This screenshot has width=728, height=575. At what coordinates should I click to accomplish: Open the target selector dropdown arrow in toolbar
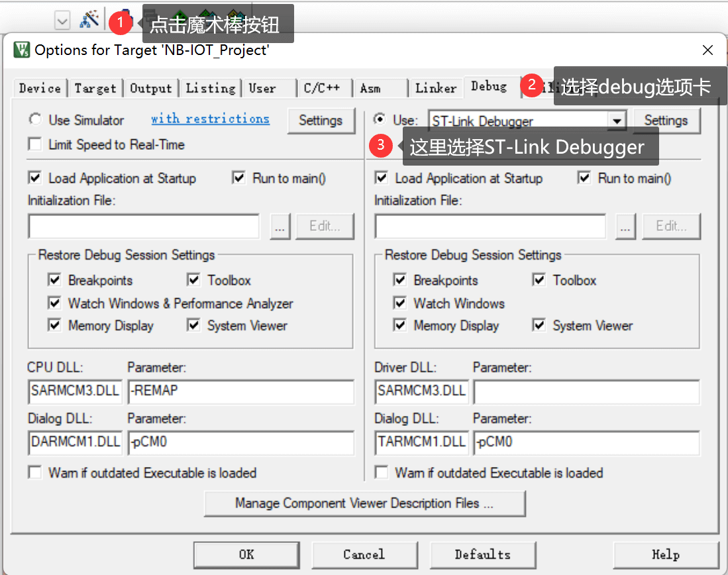[x=62, y=22]
